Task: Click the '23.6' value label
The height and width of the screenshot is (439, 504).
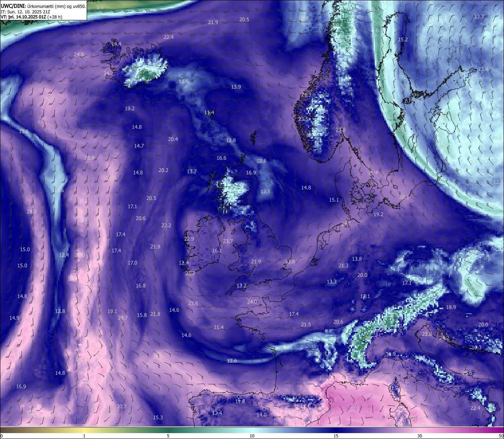Action: coord(193,303)
